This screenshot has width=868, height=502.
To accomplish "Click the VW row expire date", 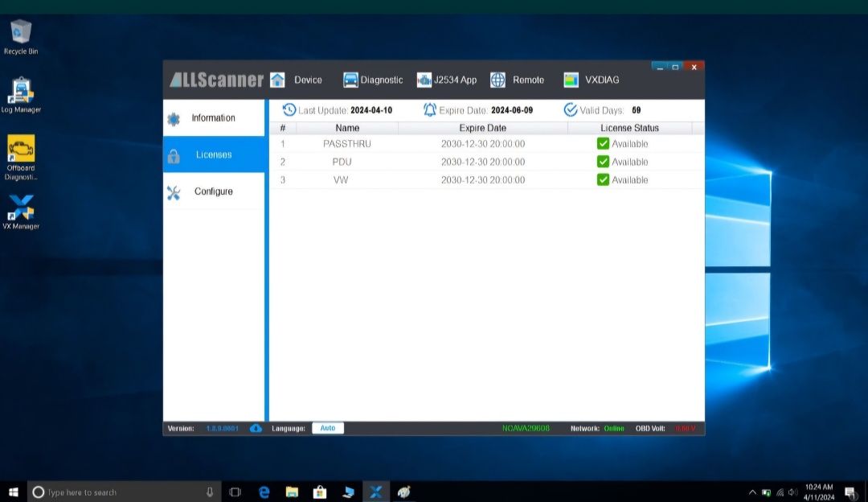I will (x=483, y=180).
